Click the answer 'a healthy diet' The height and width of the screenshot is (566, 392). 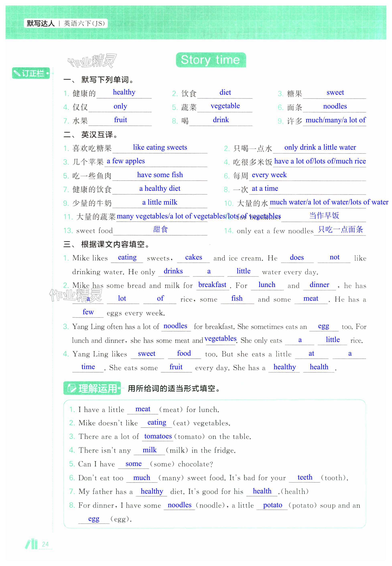160,188
